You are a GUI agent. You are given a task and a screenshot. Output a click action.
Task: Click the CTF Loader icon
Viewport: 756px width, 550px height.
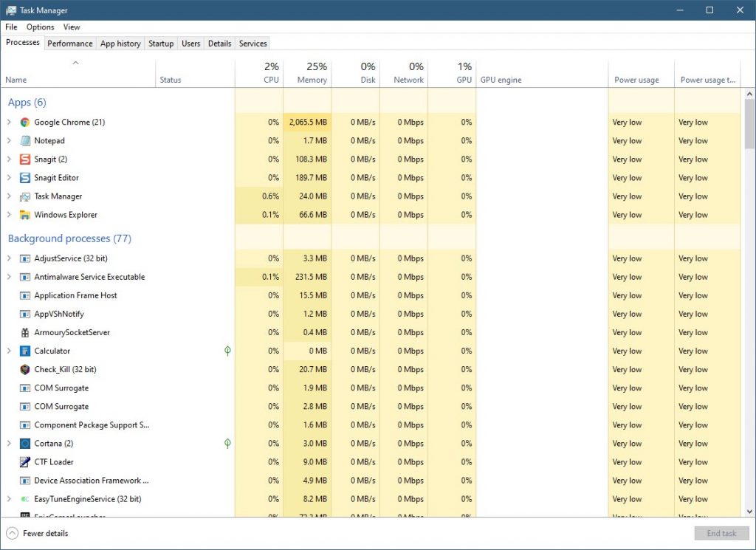pos(25,462)
